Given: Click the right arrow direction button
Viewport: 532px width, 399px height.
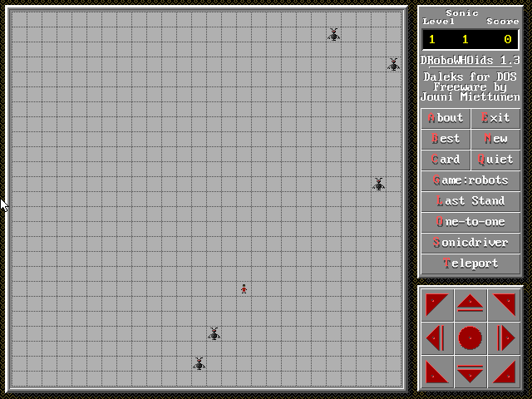Looking at the screenshot, I should point(504,338).
